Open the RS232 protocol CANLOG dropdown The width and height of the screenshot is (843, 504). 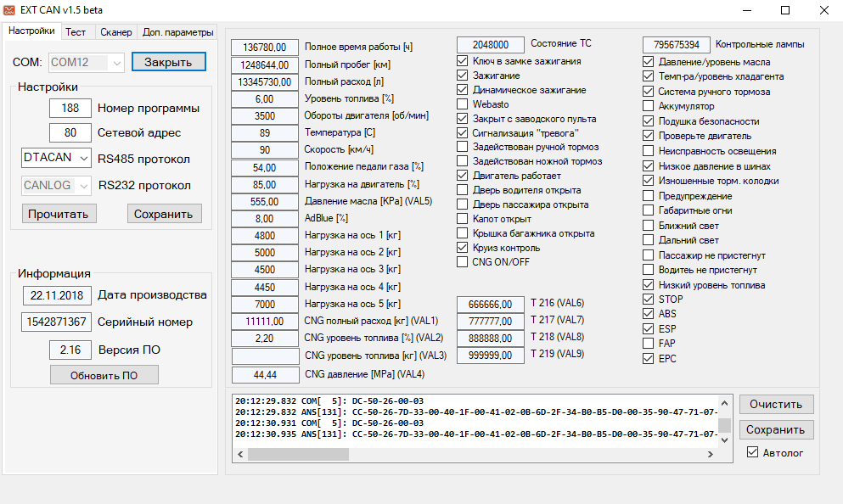[x=82, y=185]
